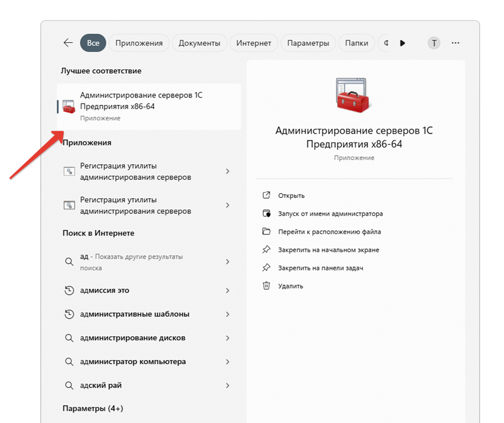Click the large toolbox icon in preview pane
The height and width of the screenshot is (423, 504).
[353, 96]
